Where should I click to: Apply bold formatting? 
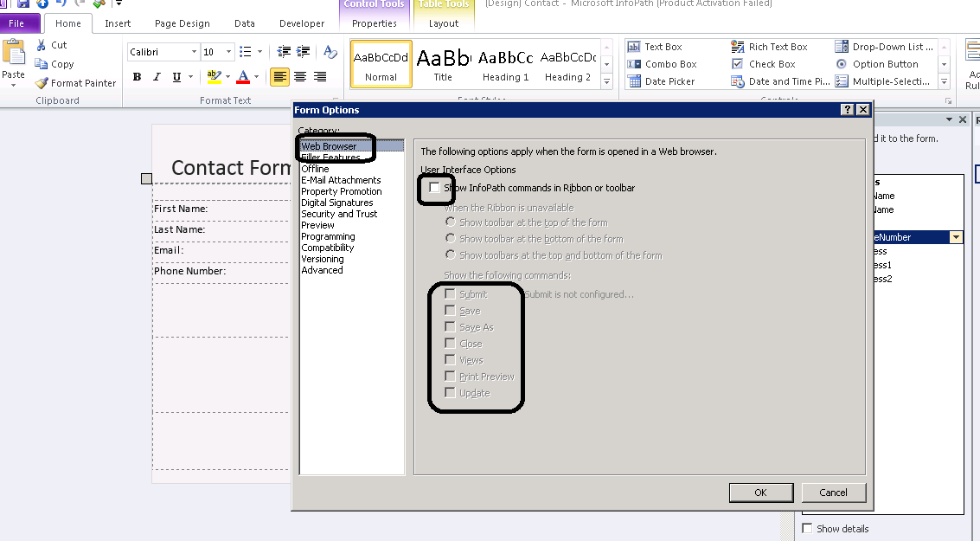pos(136,76)
